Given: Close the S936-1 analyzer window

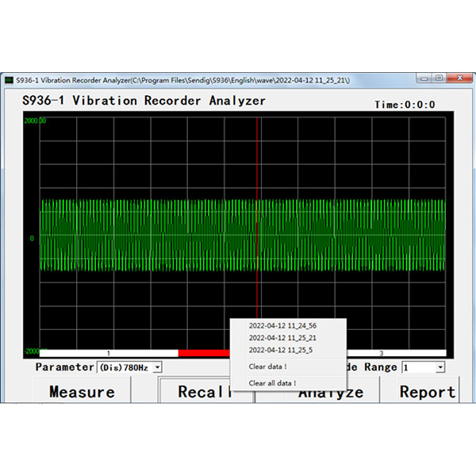Looking at the screenshot, I should click(x=458, y=79).
